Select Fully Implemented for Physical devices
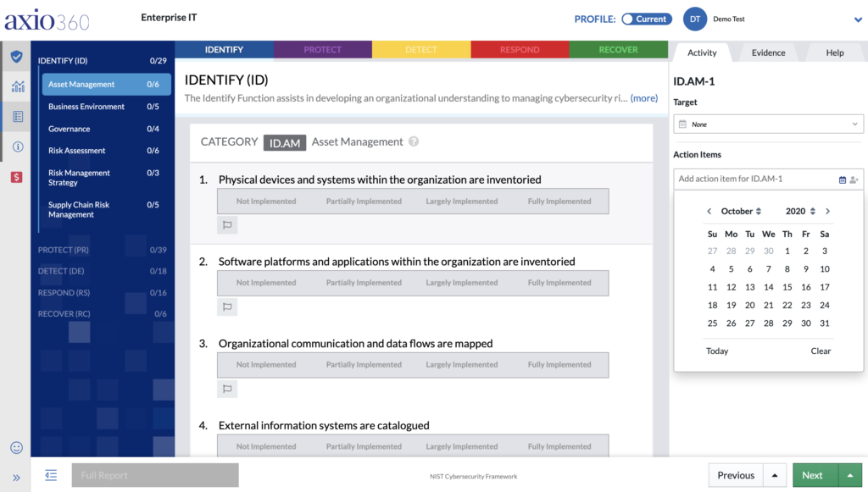 coord(559,202)
